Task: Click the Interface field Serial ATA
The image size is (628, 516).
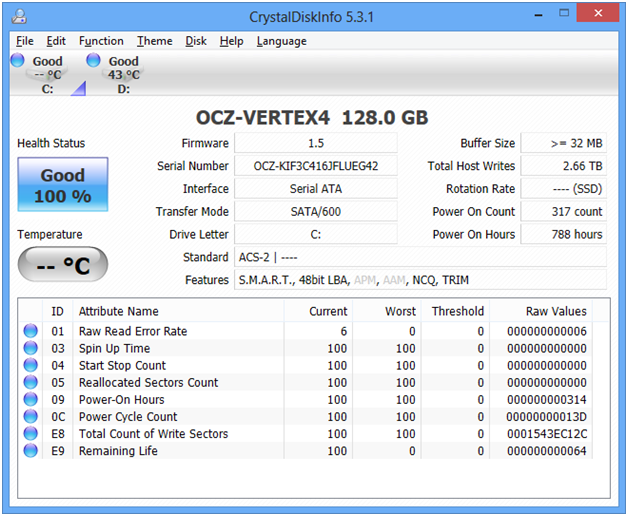Action: pos(316,189)
